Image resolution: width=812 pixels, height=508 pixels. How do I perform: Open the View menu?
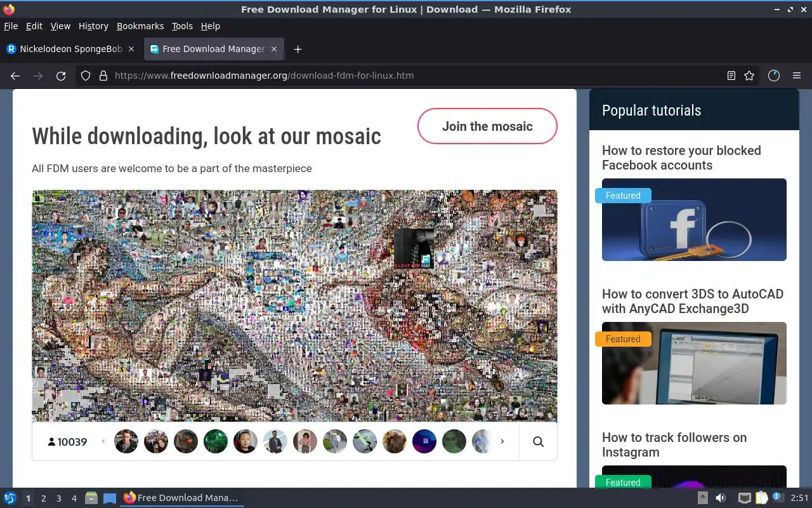60,26
